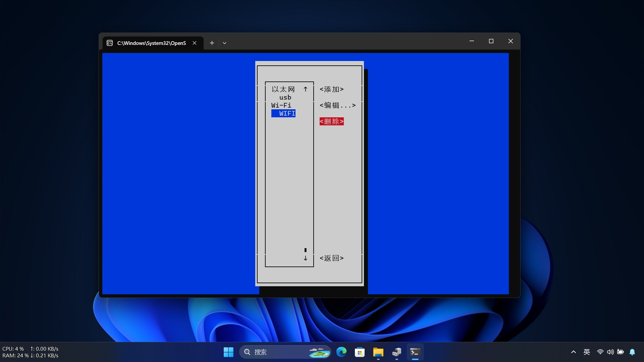Click the volume speaker tray icon
Image resolution: width=644 pixels, height=362 pixels.
click(x=610, y=352)
